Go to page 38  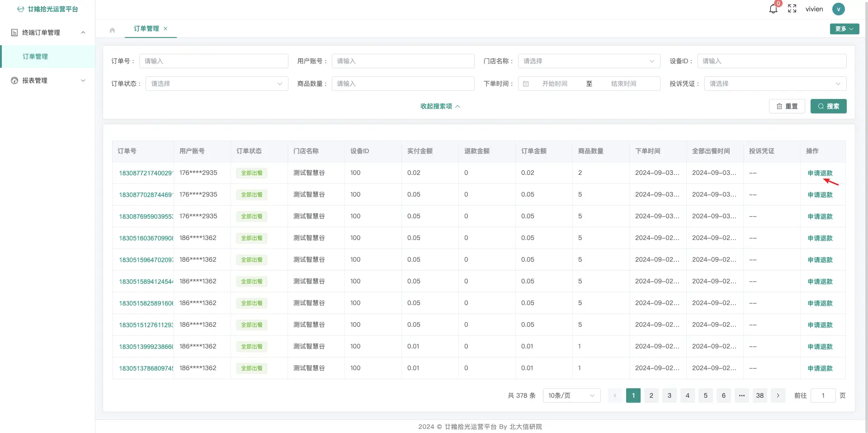click(x=759, y=395)
